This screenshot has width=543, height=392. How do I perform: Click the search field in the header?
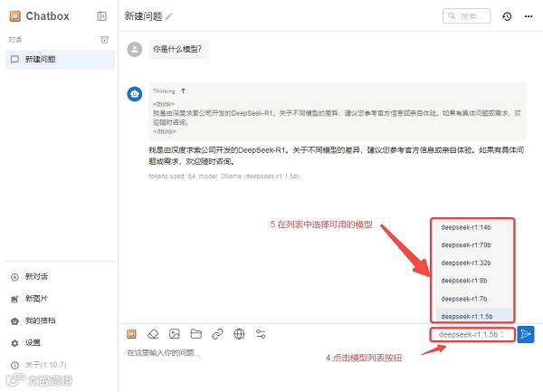tap(466, 16)
